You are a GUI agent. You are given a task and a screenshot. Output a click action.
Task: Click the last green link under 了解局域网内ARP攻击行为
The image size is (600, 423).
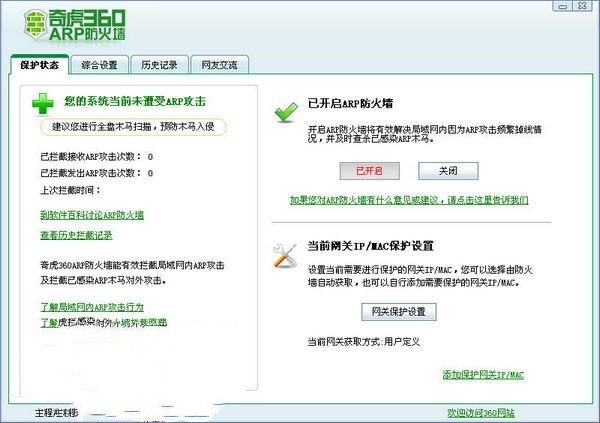click(x=103, y=323)
